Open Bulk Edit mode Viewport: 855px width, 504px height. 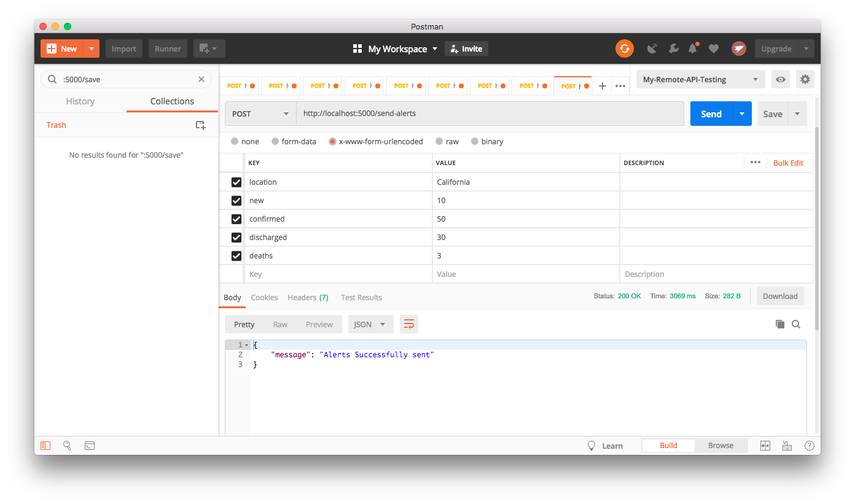(788, 163)
